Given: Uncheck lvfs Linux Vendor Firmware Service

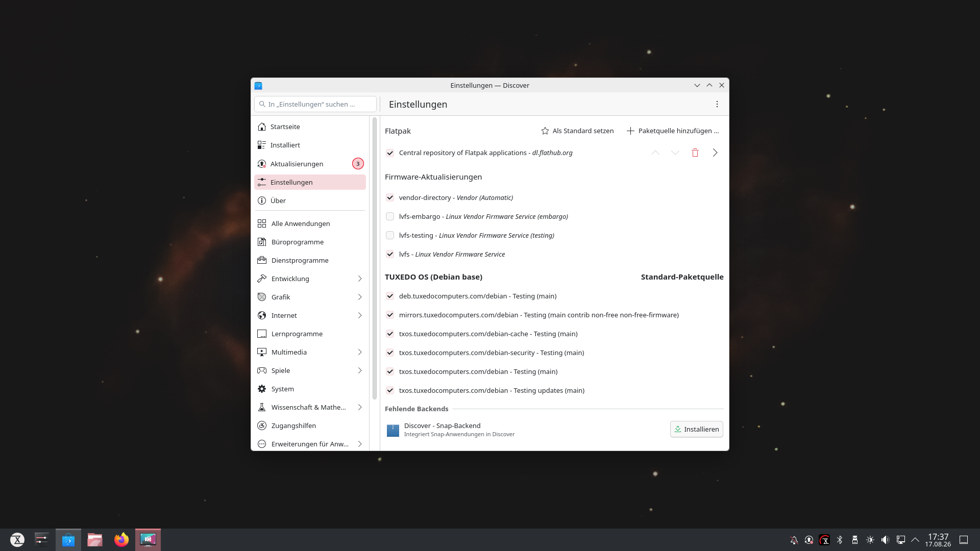Looking at the screenshot, I should pos(390,255).
